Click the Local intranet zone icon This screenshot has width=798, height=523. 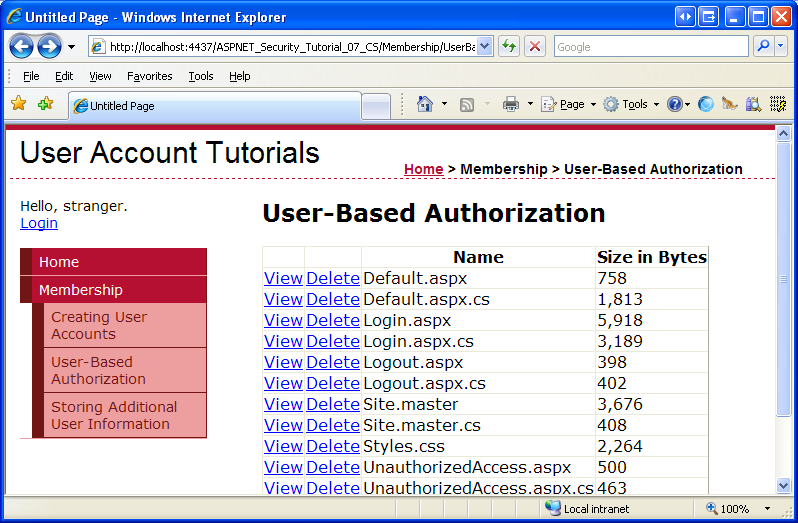[553, 507]
